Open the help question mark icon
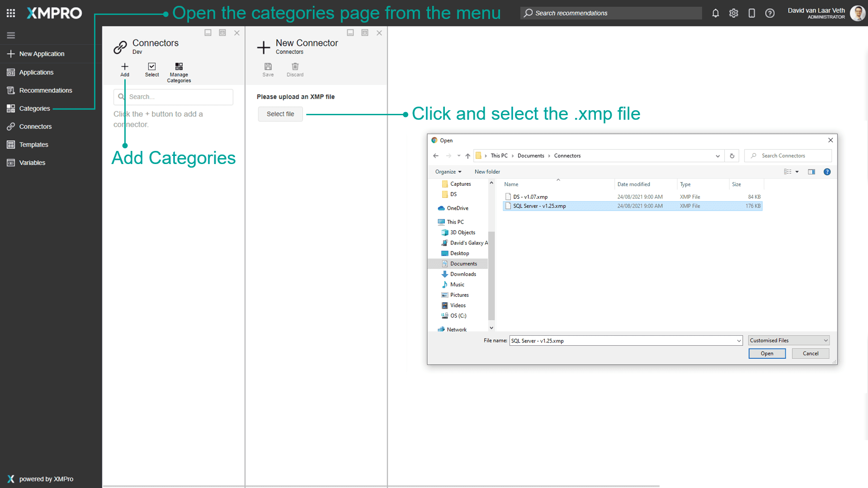The height and width of the screenshot is (488, 868). pyautogui.click(x=769, y=13)
